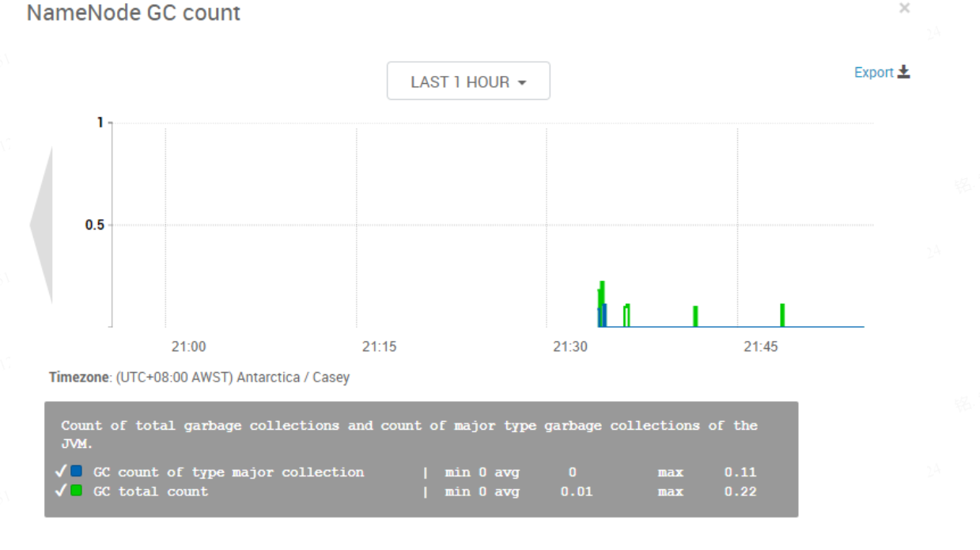Select the 'GC total count' legend label

150,491
